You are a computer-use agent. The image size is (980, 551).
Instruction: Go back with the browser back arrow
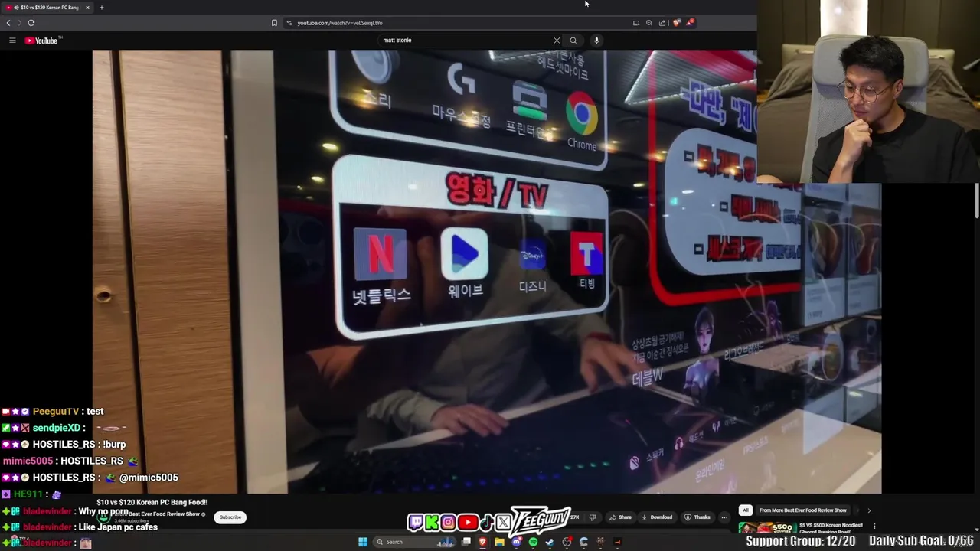pos(8,23)
